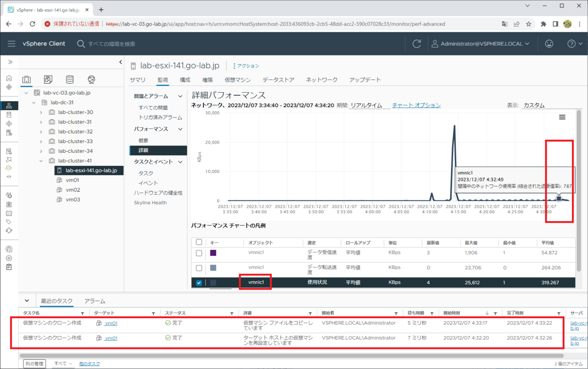The width and height of the screenshot is (588, 369).
Task: Collapse the inventory tree panel arrow
Action: tap(121, 62)
